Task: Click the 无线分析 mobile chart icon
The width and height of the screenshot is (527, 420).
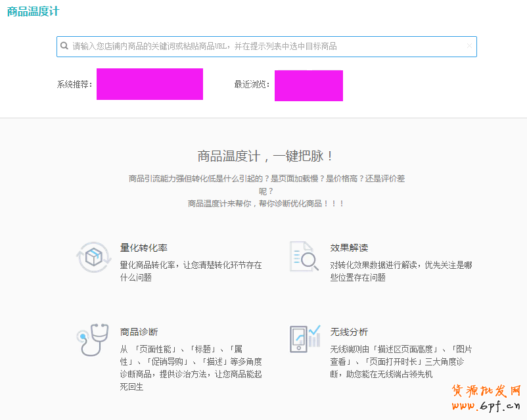Action: [x=305, y=339]
